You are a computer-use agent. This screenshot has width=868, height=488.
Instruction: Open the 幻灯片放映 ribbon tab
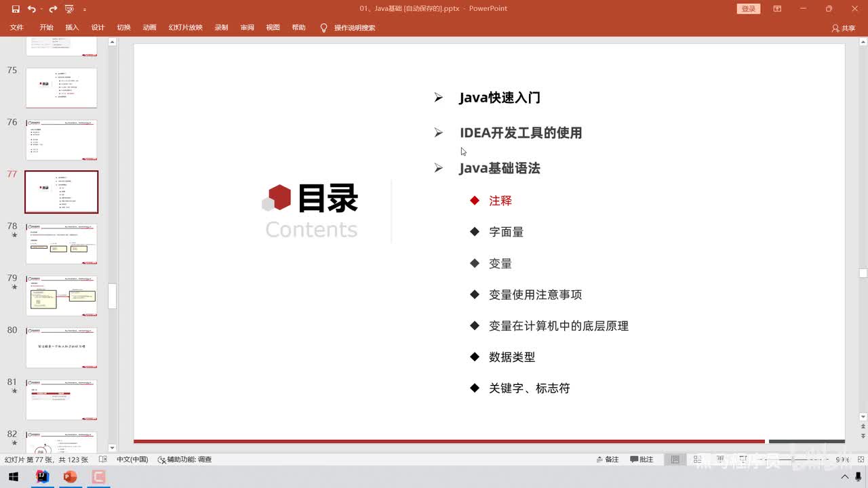(x=186, y=28)
